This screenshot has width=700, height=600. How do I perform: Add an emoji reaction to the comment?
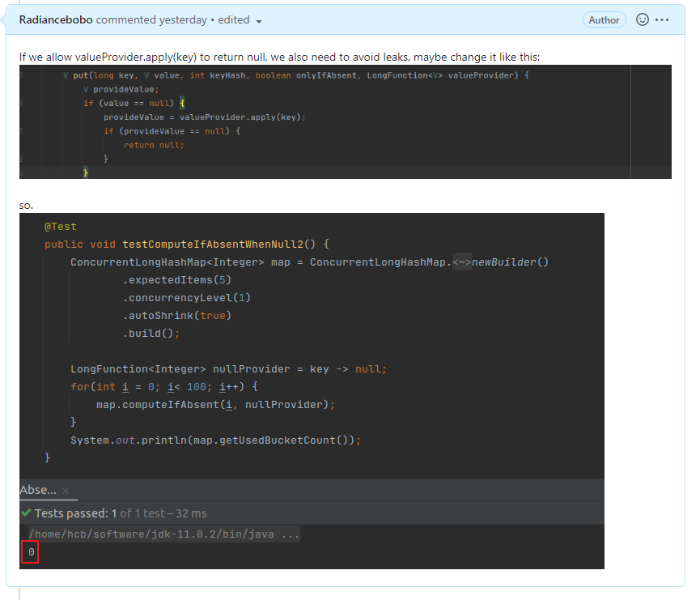tap(643, 19)
